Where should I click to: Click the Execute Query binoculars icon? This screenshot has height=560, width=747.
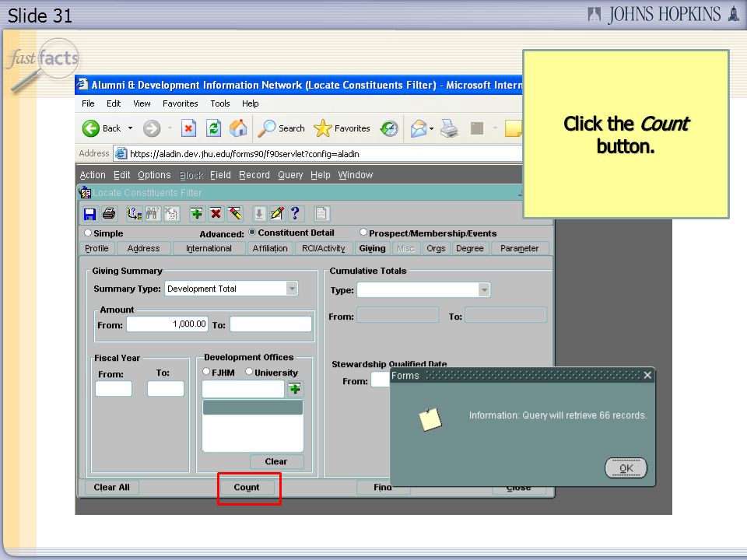click(x=153, y=214)
